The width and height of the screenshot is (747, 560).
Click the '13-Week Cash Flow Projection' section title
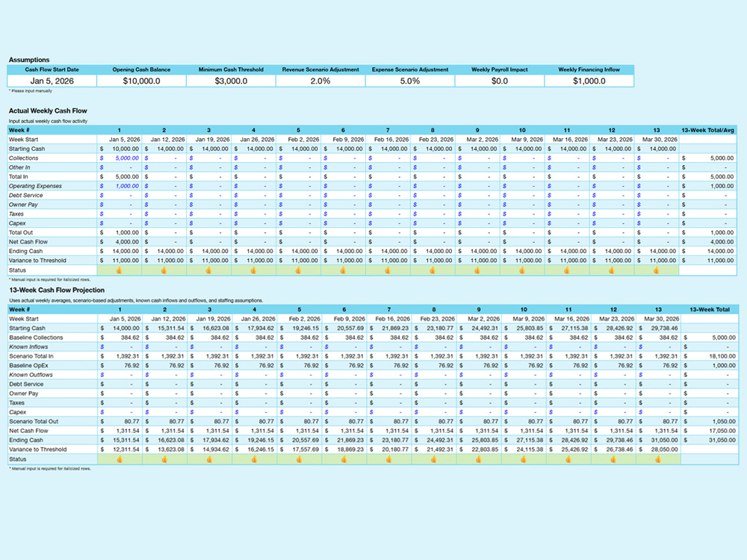point(57,290)
